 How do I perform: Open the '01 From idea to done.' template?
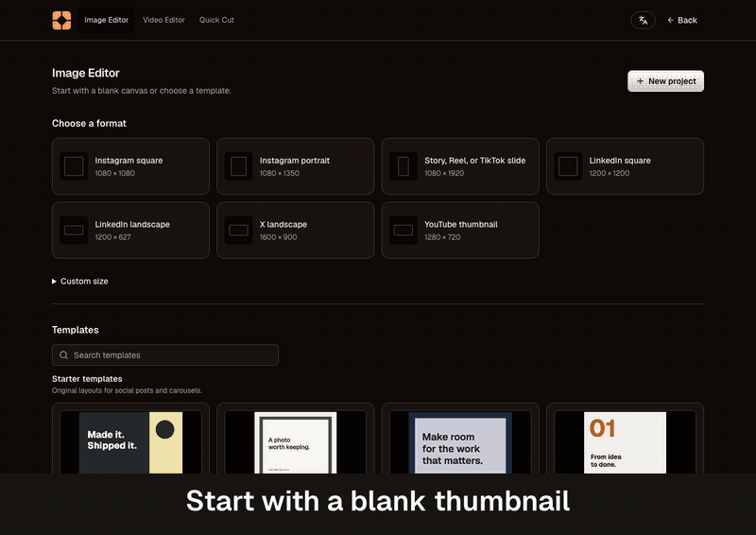coord(625,440)
